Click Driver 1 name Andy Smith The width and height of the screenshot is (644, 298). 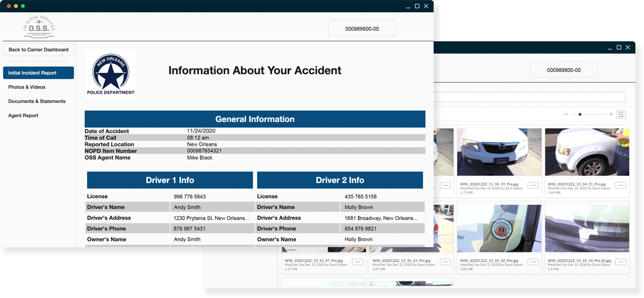click(x=187, y=207)
